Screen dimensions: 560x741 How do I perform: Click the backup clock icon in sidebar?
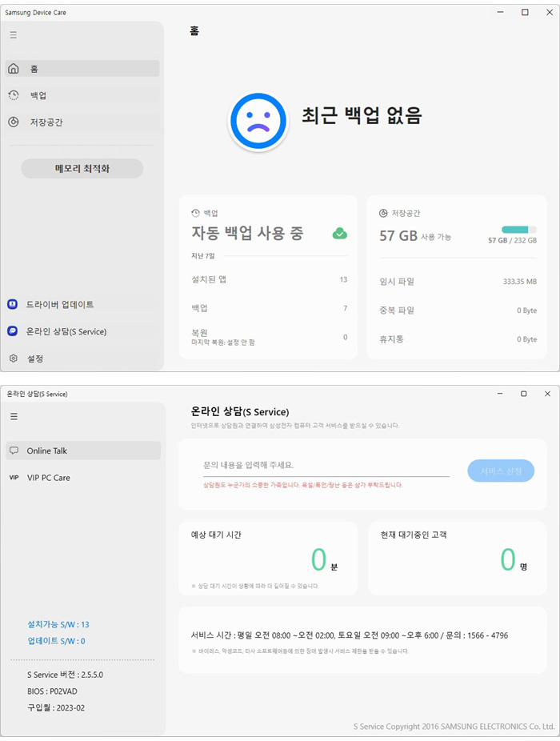click(x=14, y=95)
